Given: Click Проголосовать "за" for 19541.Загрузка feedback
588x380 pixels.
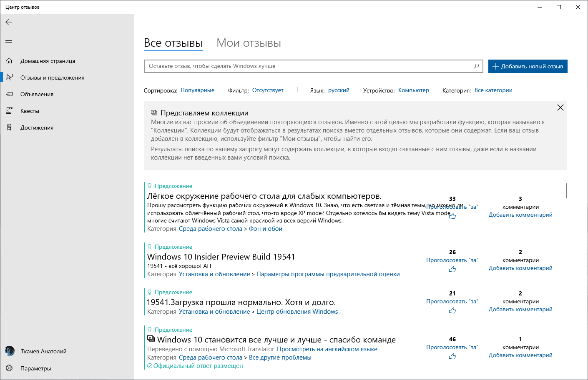Looking at the screenshot, I should (x=452, y=301).
